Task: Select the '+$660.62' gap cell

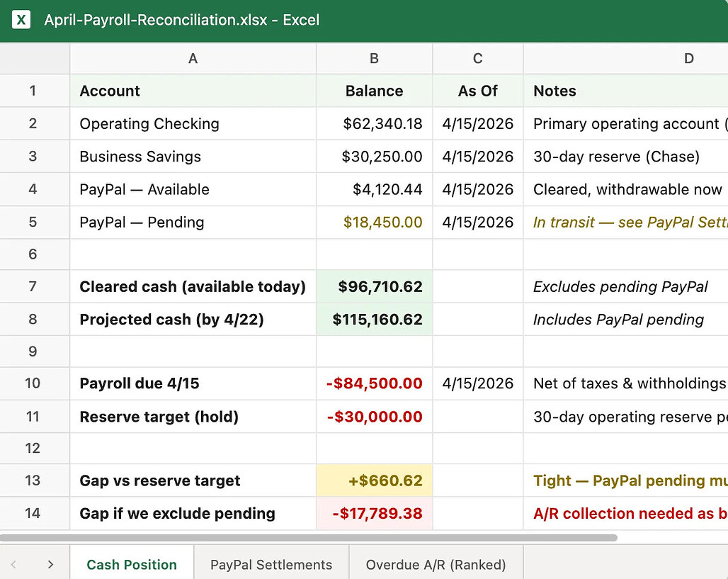Action: pyautogui.click(x=374, y=480)
